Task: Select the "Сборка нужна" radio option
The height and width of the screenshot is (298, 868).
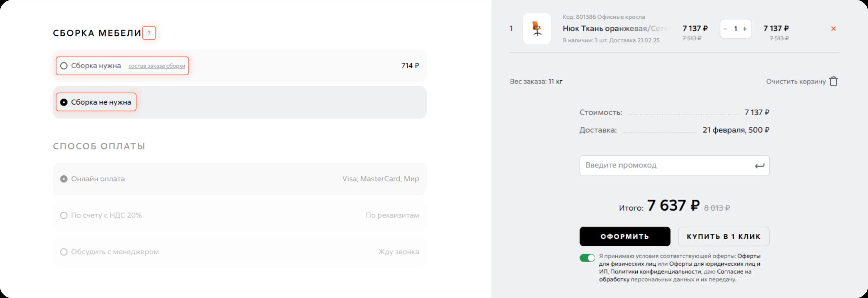Action: pyautogui.click(x=64, y=66)
